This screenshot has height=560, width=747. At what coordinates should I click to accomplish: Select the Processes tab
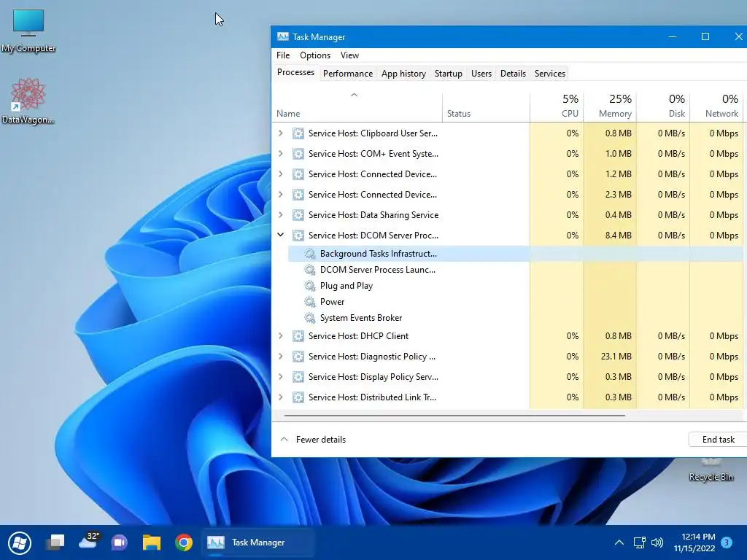pyautogui.click(x=296, y=72)
